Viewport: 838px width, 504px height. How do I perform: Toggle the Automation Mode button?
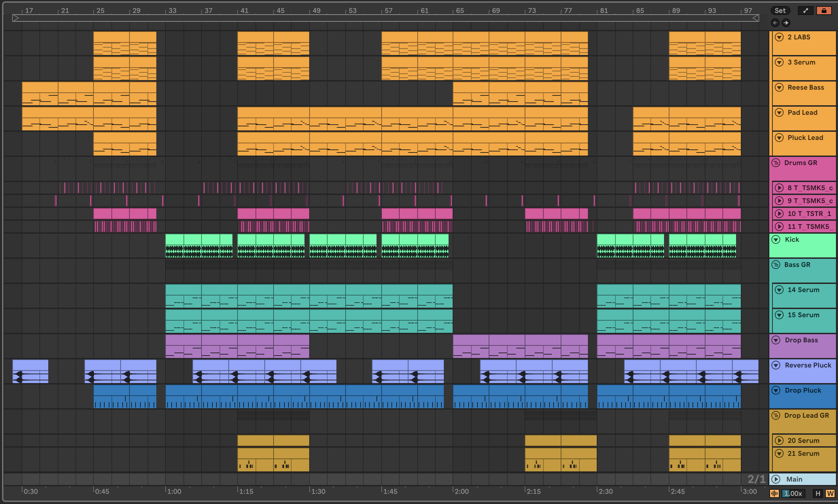pyautogui.click(x=805, y=11)
